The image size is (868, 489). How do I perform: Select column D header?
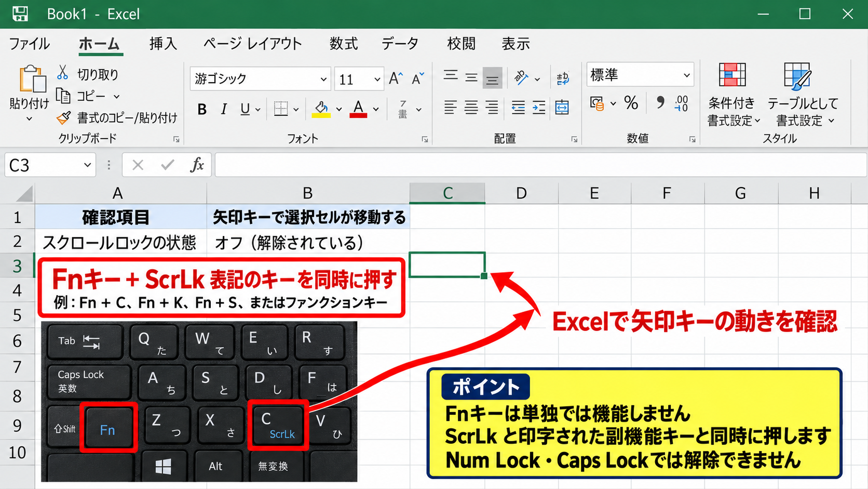point(521,193)
